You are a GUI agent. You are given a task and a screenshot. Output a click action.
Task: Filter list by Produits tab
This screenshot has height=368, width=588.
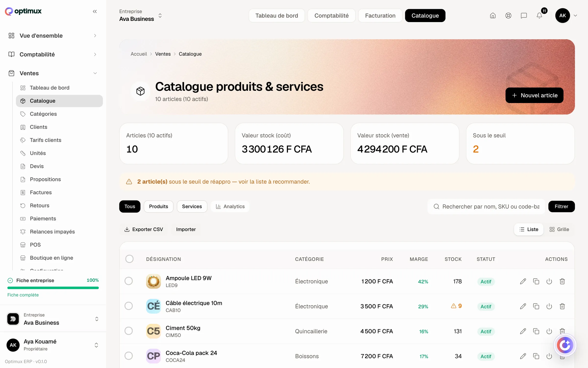coord(159,206)
